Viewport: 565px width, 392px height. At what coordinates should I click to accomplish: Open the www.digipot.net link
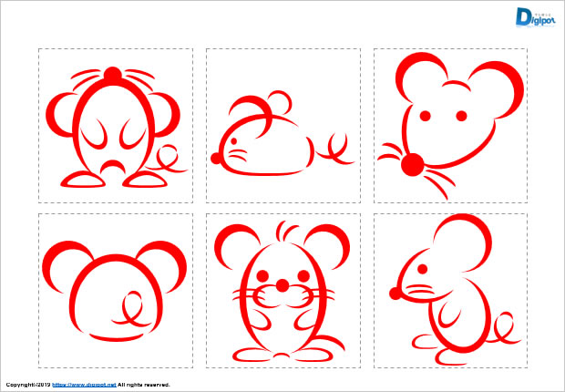coord(85,386)
